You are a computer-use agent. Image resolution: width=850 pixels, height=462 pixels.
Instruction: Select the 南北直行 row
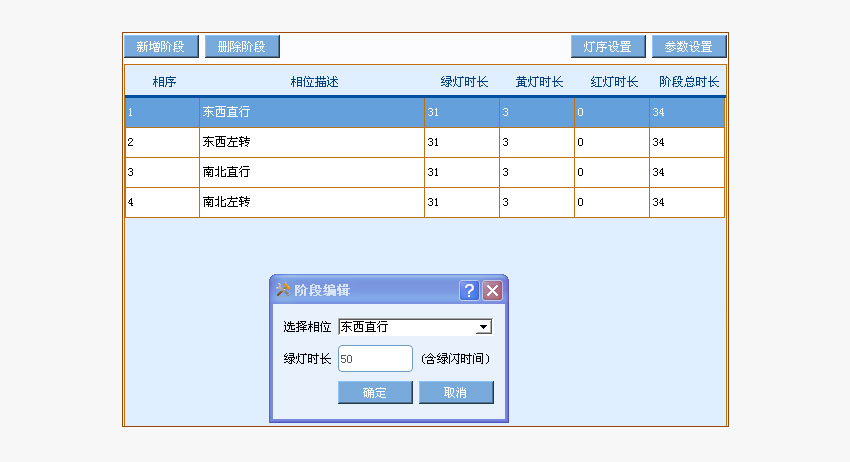[312, 173]
